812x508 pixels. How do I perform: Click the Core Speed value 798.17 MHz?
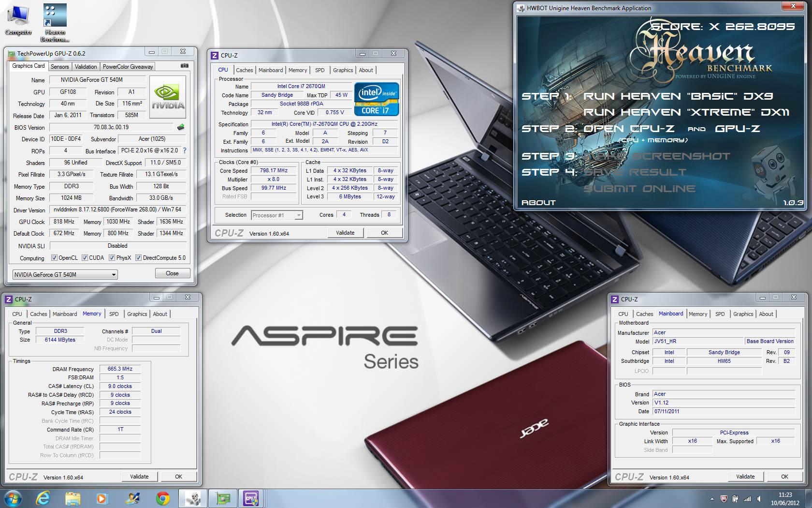click(x=274, y=170)
